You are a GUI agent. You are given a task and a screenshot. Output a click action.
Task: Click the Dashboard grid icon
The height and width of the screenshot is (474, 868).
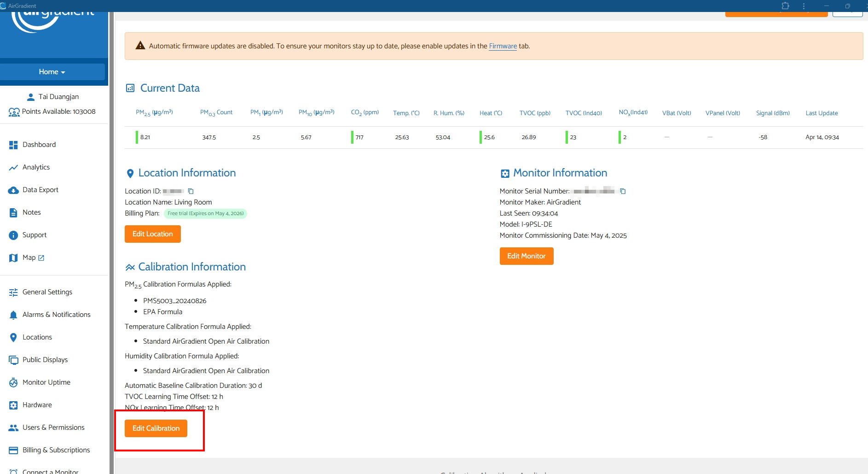pos(13,145)
